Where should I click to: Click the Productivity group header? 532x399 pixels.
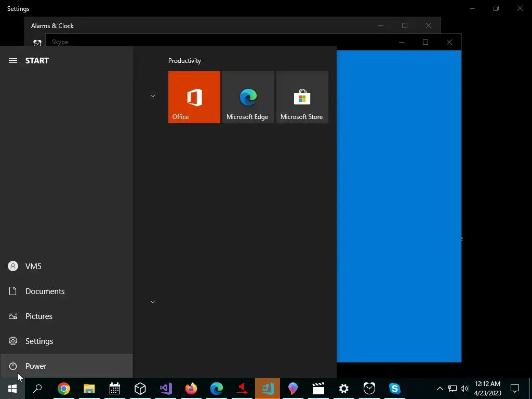click(184, 61)
